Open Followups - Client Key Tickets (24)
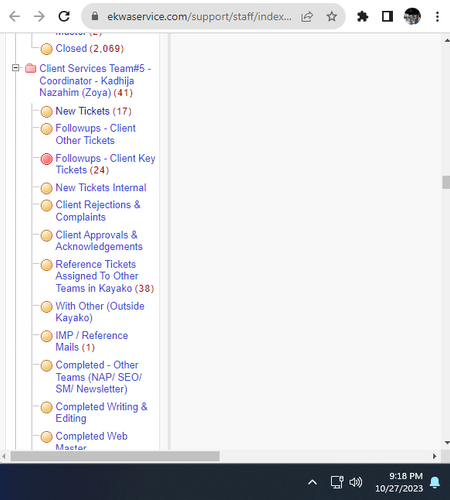This screenshot has width=450, height=500. coord(105,164)
